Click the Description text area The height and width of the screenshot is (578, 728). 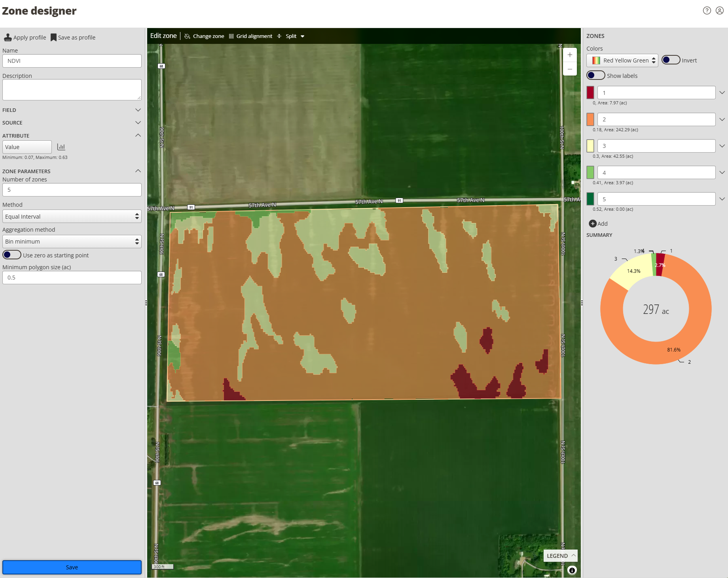72,90
